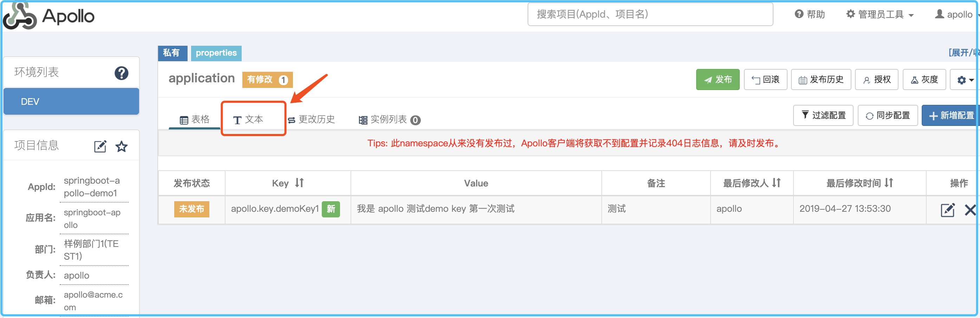980x318 pixels.
Task: Open 过滤配置 to filter configurations
Action: tap(823, 115)
